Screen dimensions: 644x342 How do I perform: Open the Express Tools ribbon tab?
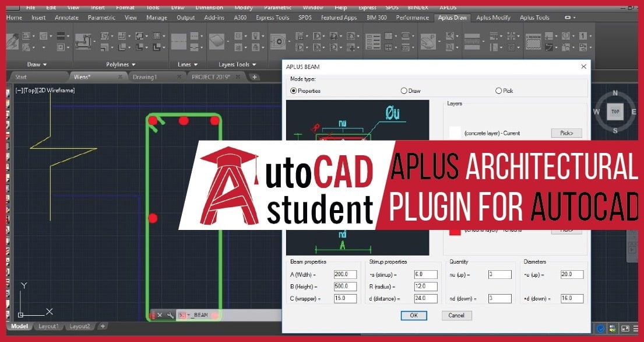[x=272, y=18]
